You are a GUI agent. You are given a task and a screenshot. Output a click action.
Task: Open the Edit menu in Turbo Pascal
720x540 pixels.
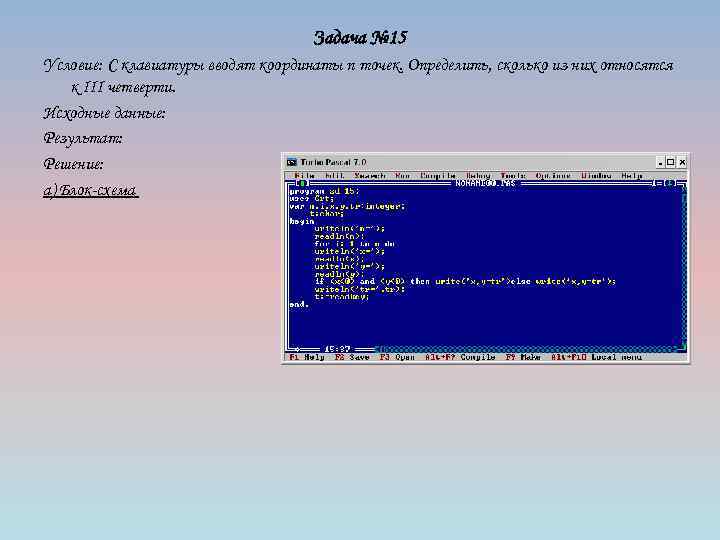coord(334,175)
